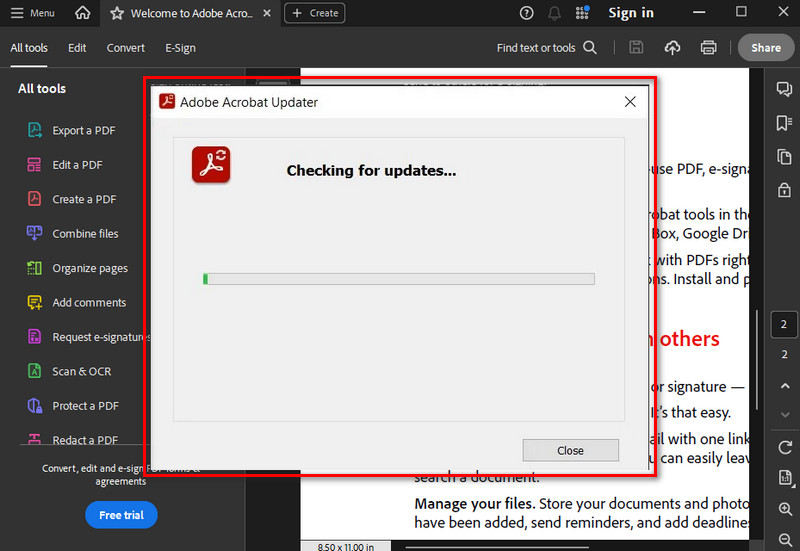
Task: Click the Free trial button
Action: point(121,515)
